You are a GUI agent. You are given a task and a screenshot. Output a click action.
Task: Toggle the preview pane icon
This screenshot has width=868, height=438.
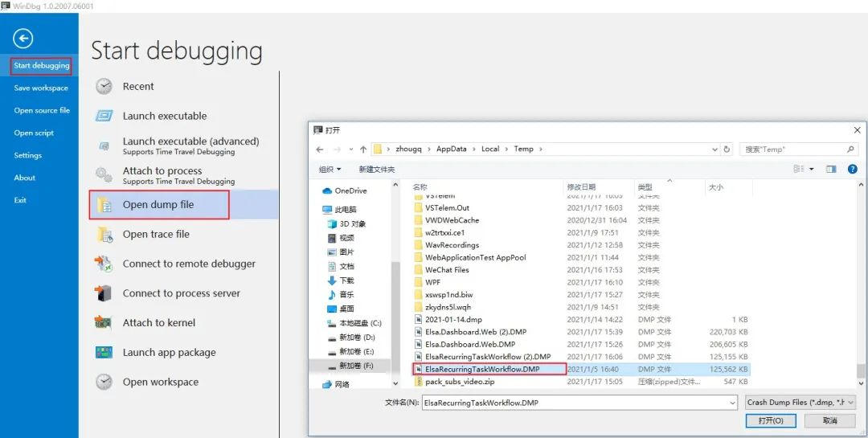pyautogui.click(x=831, y=169)
